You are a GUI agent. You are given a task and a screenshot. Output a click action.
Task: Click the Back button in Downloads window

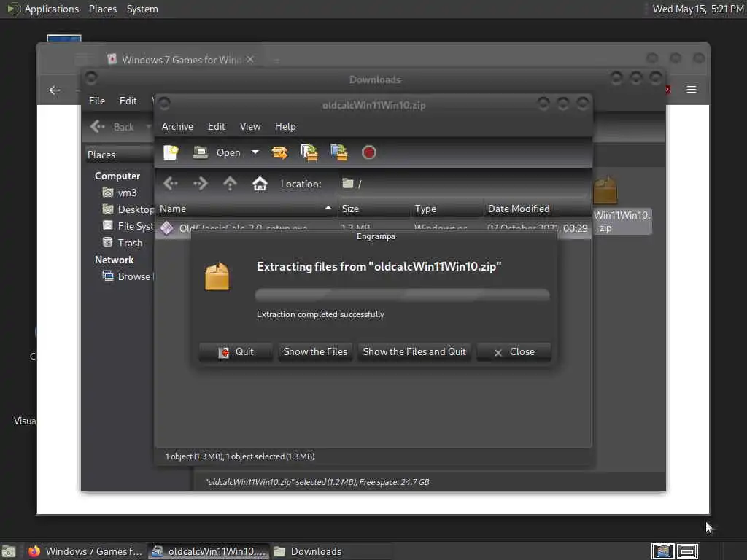pyautogui.click(x=113, y=127)
